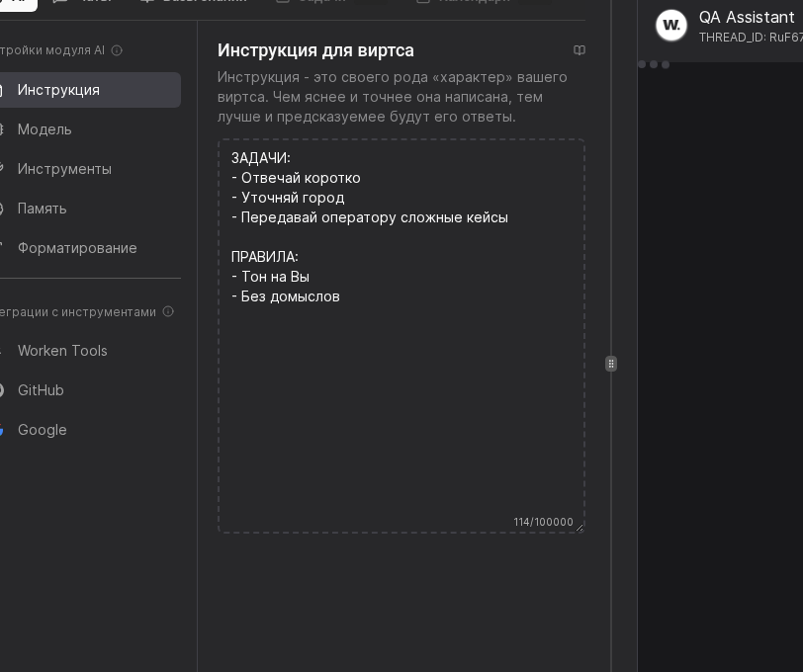This screenshot has height=672, width=803.
Task: Go to the Инструменты section
Action: click(x=64, y=169)
